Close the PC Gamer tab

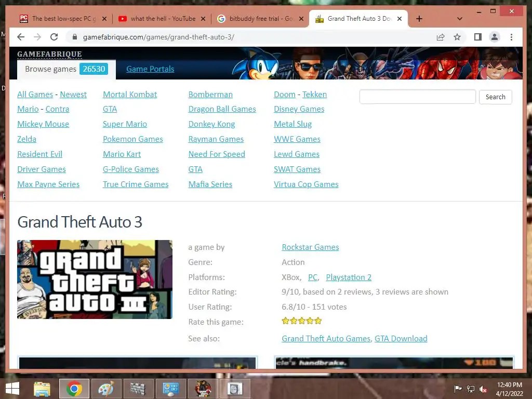104,19
